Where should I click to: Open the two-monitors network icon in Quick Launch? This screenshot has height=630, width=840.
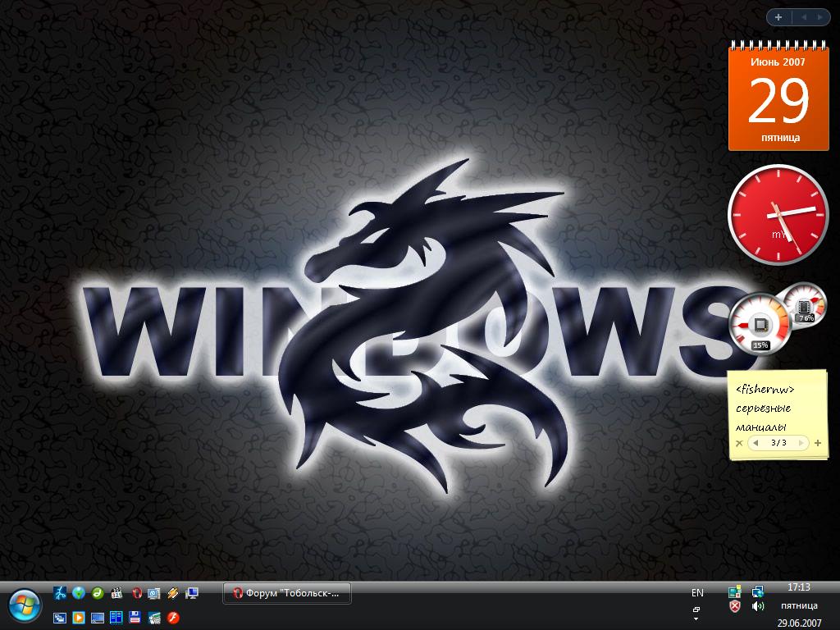[x=191, y=592]
